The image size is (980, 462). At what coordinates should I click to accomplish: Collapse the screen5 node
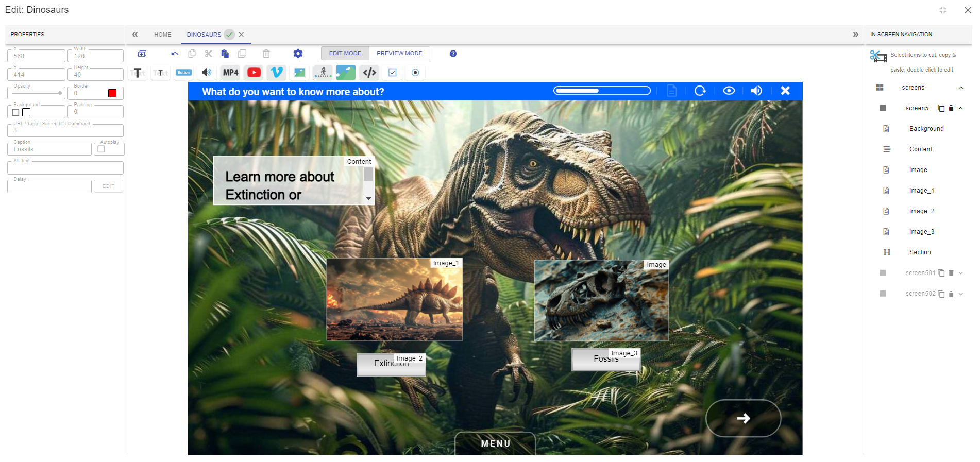coord(961,108)
